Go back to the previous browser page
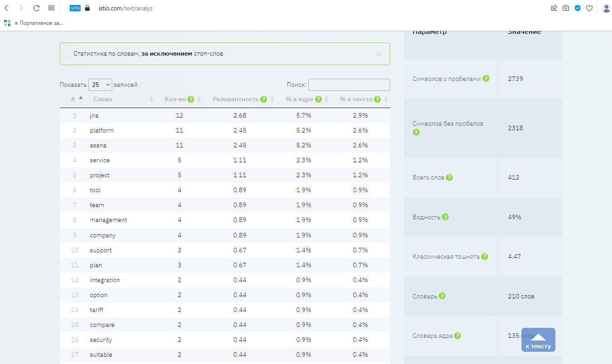612x364 pixels. coord(6,8)
